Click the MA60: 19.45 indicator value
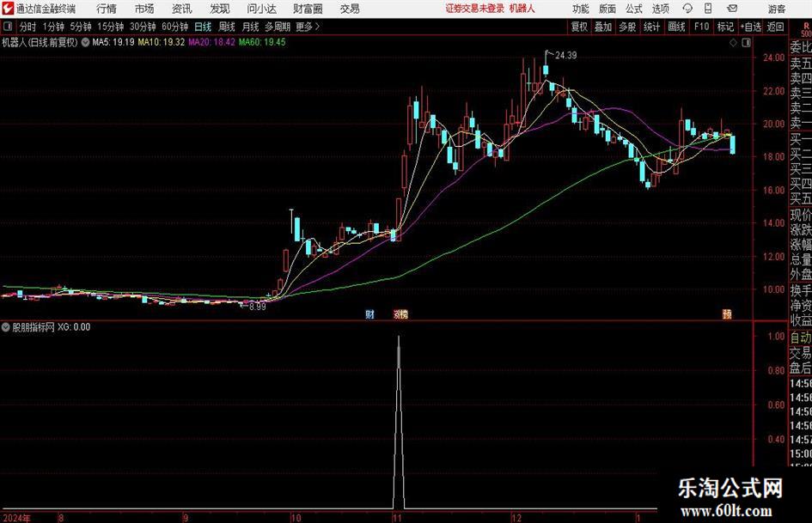This screenshot has width=812, height=523. (x=262, y=42)
